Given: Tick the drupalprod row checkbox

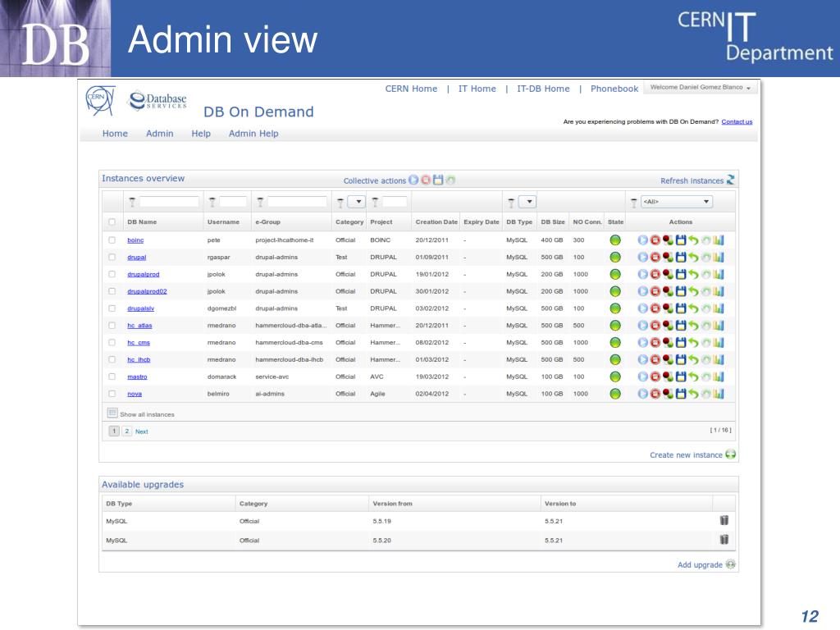Looking at the screenshot, I should click(x=112, y=274).
